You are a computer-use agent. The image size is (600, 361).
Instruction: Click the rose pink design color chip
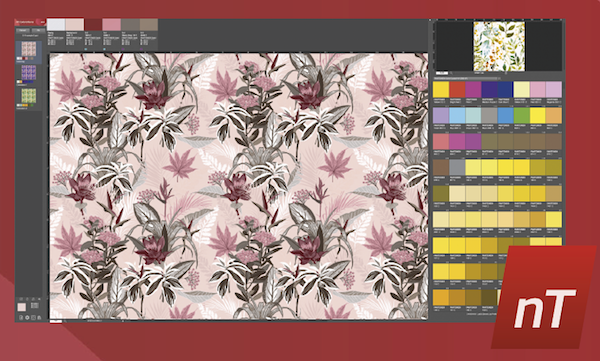[112, 25]
